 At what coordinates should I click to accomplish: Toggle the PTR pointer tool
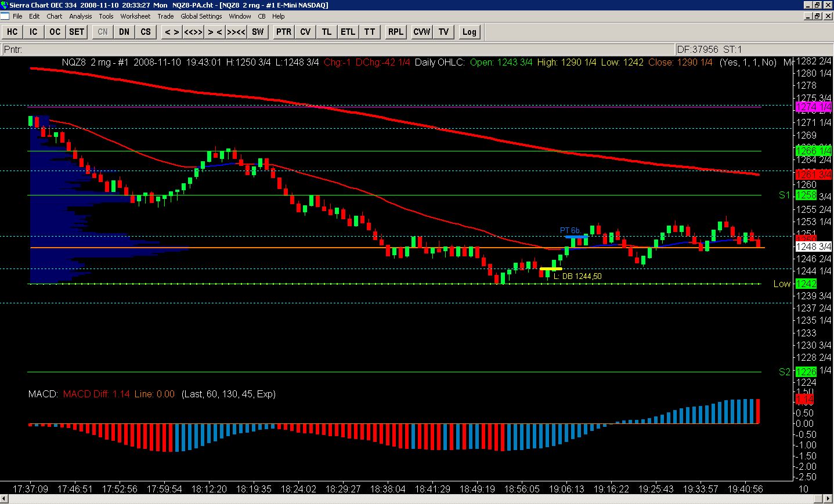click(x=284, y=32)
